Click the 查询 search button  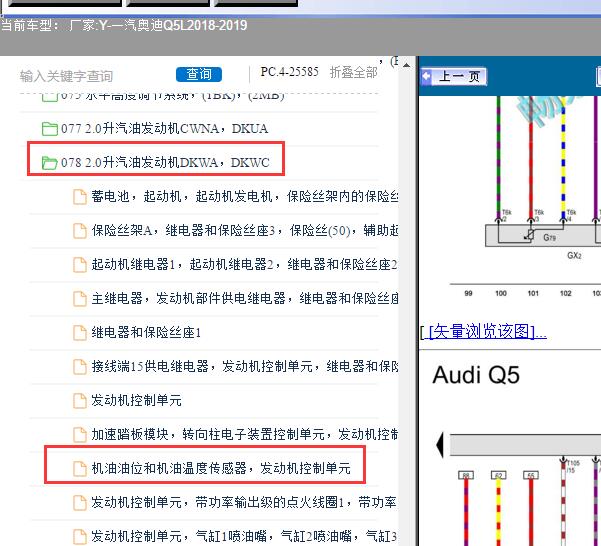click(x=199, y=74)
